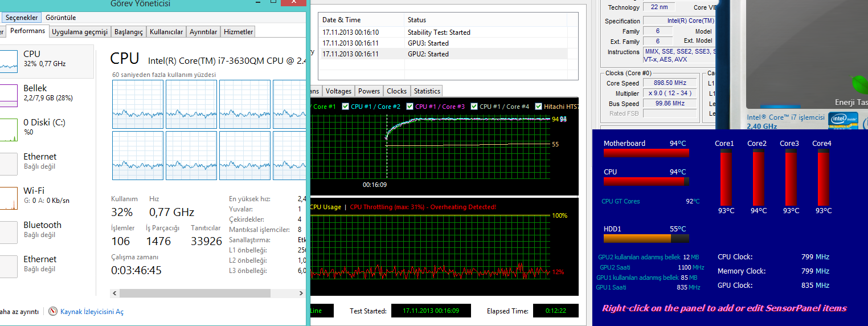This screenshot has height=326, width=868.
Task: Click the Core Speed 898.50 MHz field
Action: (x=671, y=83)
